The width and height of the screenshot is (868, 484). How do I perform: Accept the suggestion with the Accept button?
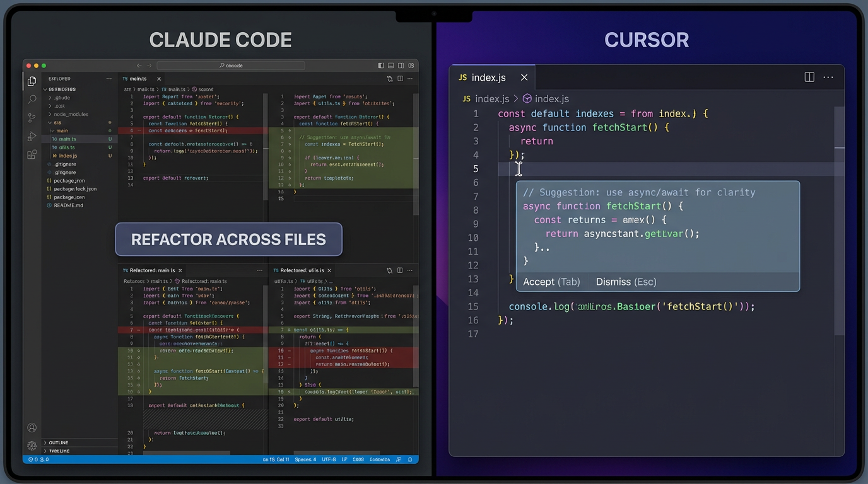(551, 282)
